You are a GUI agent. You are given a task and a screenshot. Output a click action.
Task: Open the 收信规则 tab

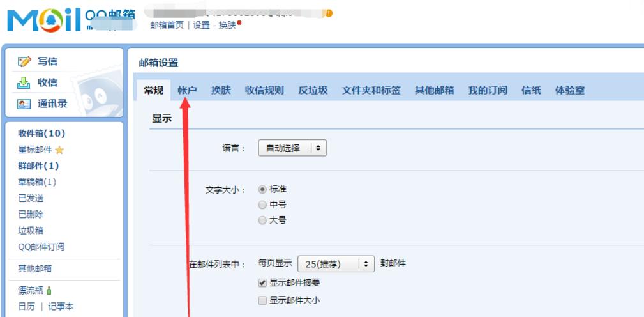[264, 91]
